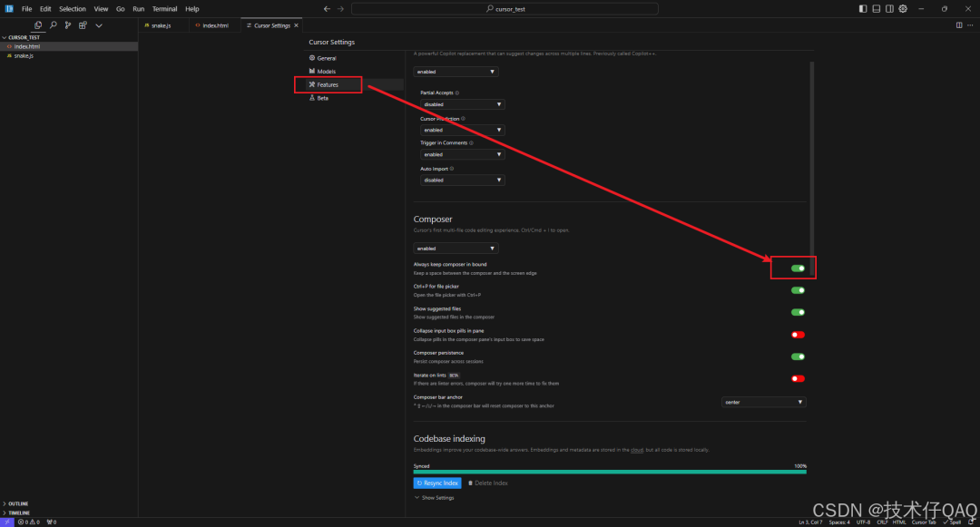
Task: Open the Edit menu
Action: (x=45, y=9)
